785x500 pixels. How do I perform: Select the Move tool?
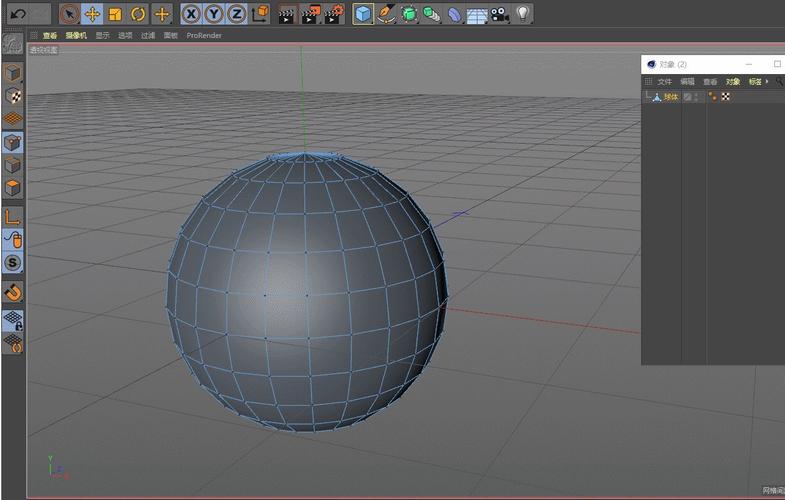92,14
